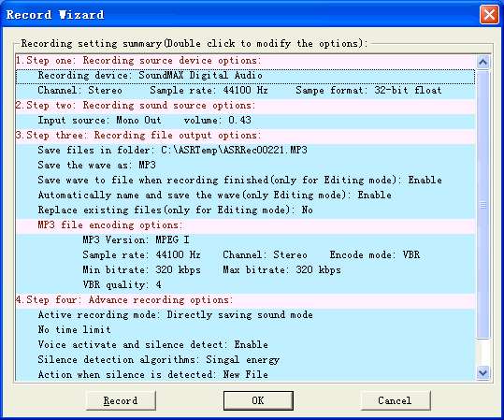
Task: Select the No time limit row
Action: tap(245, 330)
